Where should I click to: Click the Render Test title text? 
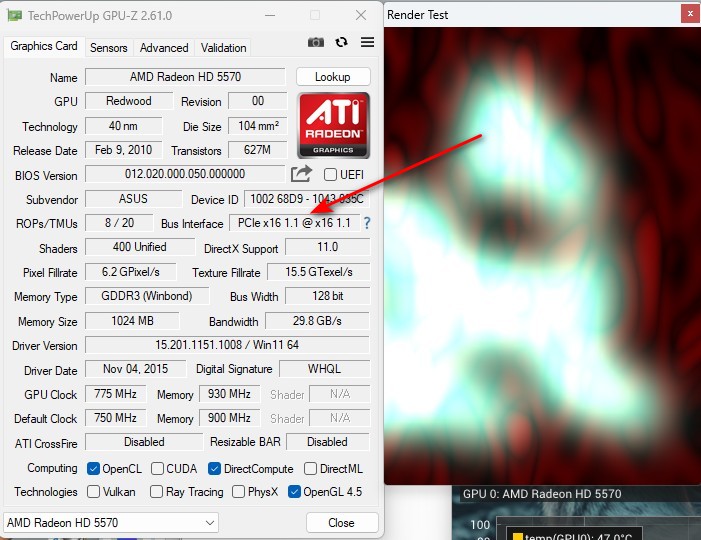pyautogui.click(x=418, y=15)
